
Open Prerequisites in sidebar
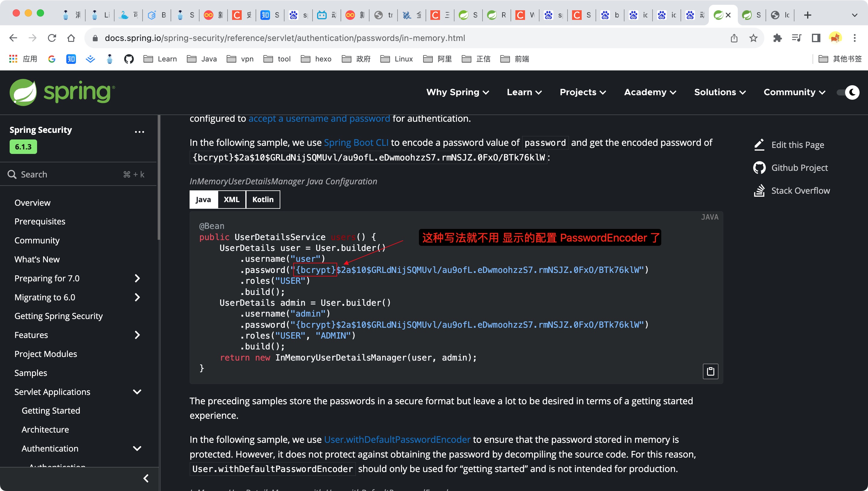click(x=40, y=222)
